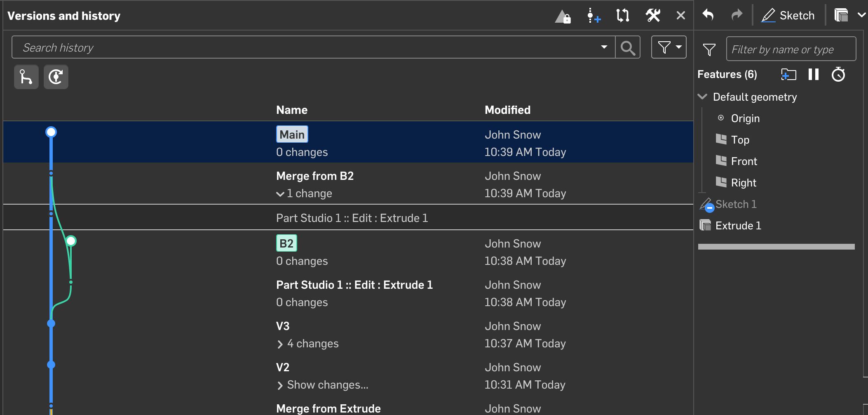Click 0 changes under Main
This screenshot has width=868, height=415.
[302, 152]
